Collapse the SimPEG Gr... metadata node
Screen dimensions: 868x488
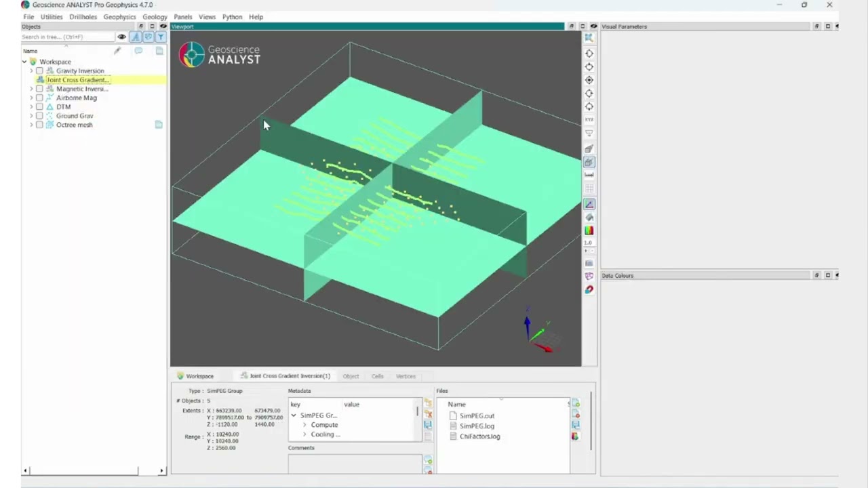coord(294,415)
